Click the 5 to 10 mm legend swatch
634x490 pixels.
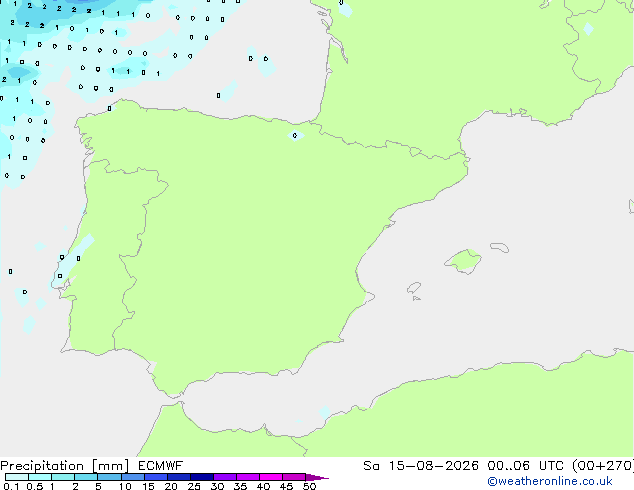[109, 477]
